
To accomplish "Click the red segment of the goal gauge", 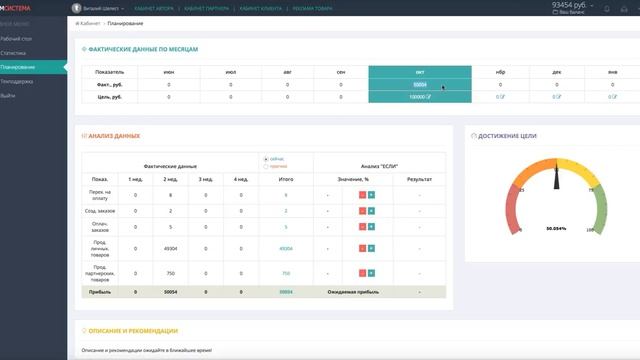I will click(x=513, y=209).
